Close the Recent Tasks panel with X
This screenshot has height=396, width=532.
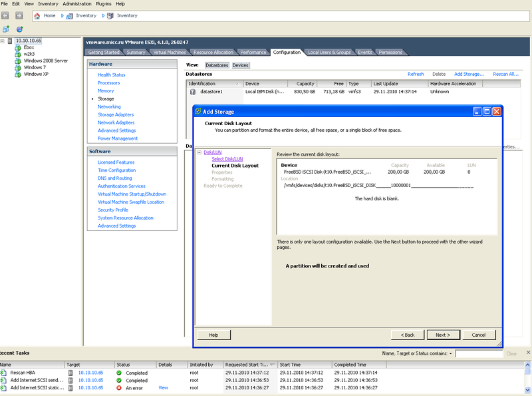[528, 353]
